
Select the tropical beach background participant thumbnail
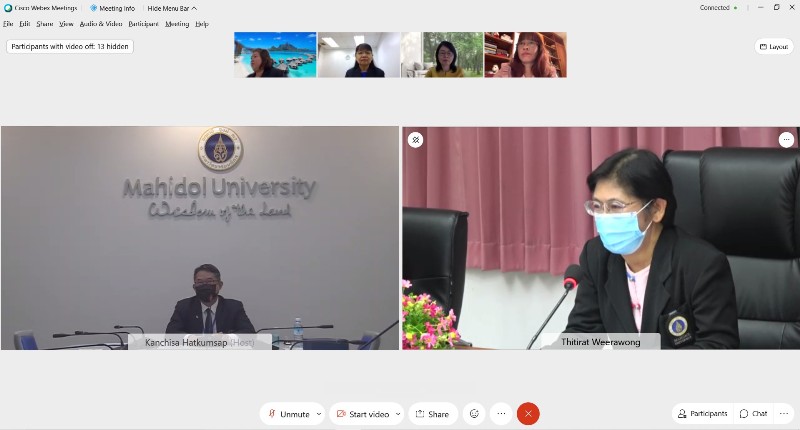click(274, 55)
